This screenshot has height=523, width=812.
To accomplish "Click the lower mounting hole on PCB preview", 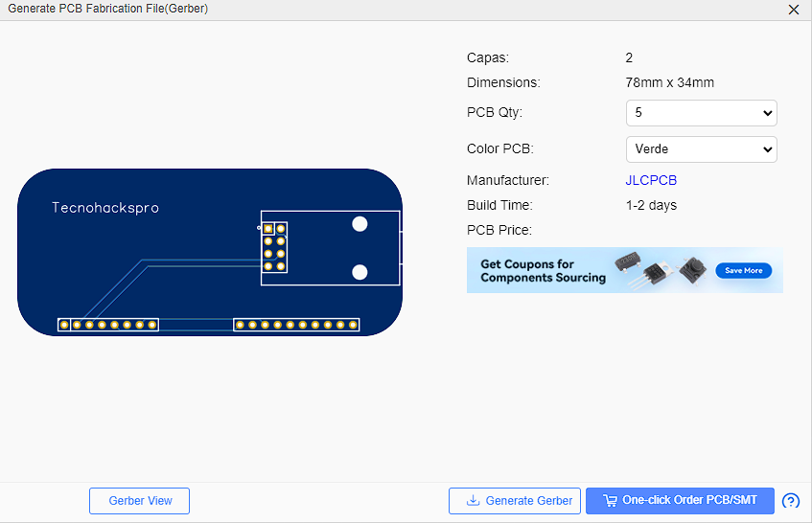I will [x=360, y=272].
